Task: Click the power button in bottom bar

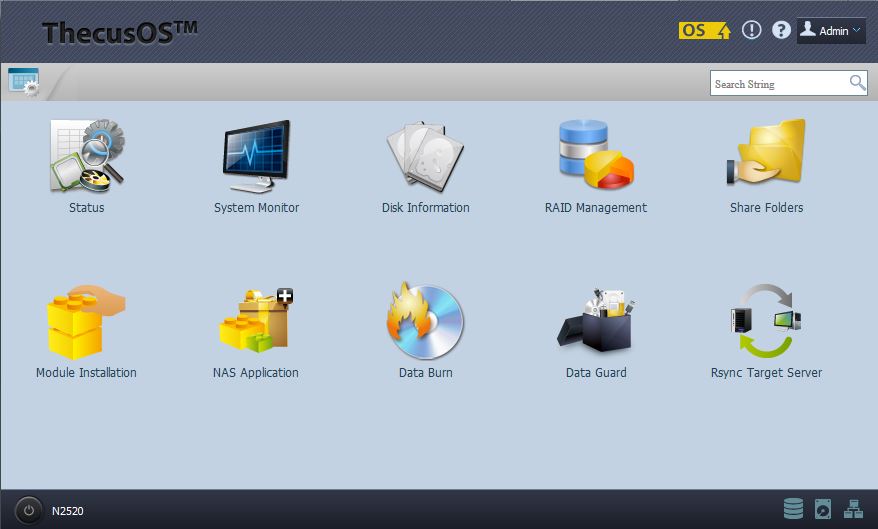Action: click(28, 511)
